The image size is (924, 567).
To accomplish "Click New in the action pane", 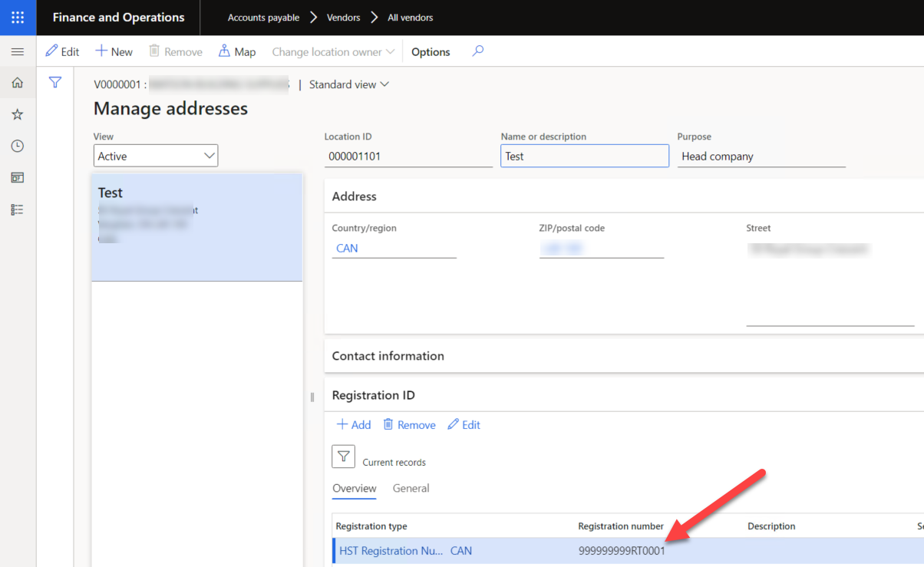I will 114,51.
